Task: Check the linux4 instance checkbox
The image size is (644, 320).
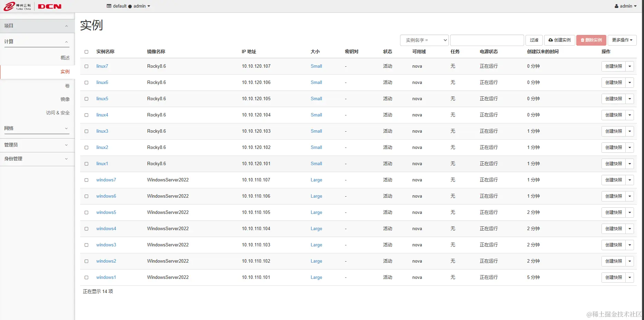Action: coord(86,115)
